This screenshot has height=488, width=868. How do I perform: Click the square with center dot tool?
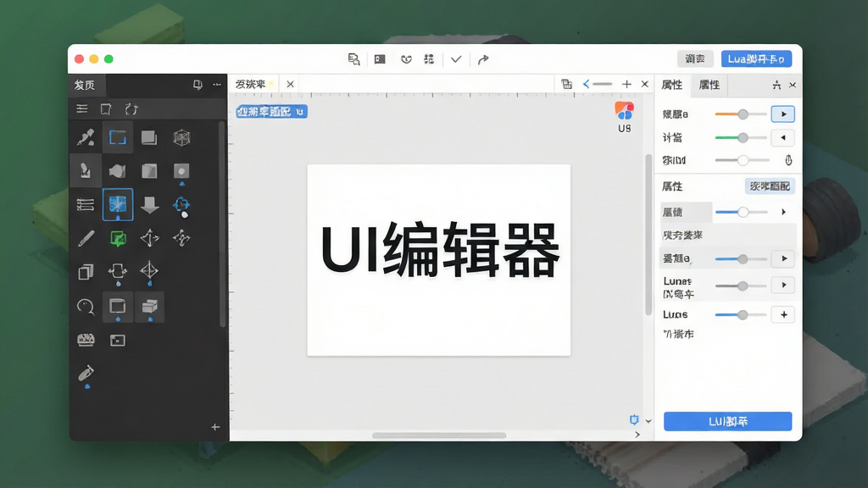pyautogui.click(x=181, y=171)
